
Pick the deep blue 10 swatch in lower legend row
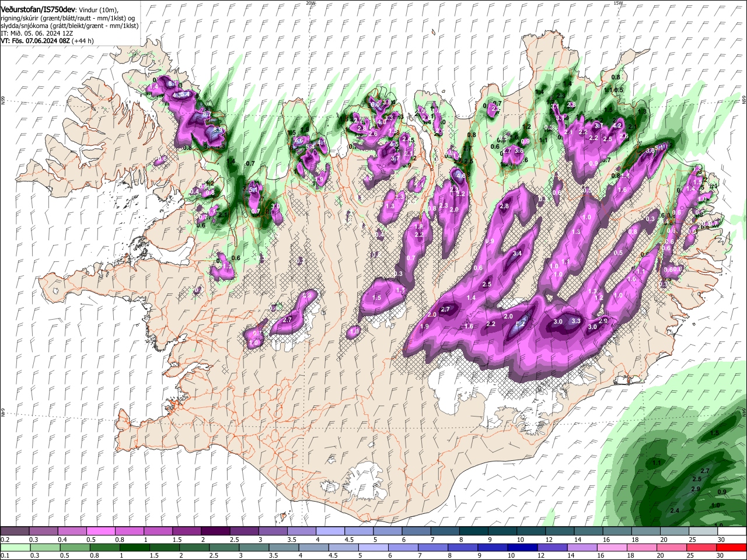(521, 547)
